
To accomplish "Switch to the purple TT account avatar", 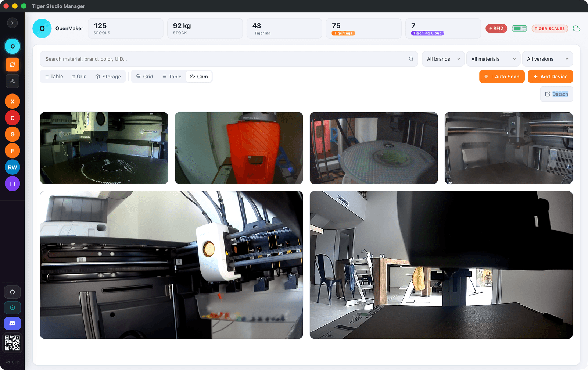I will [x=12, y=184].
